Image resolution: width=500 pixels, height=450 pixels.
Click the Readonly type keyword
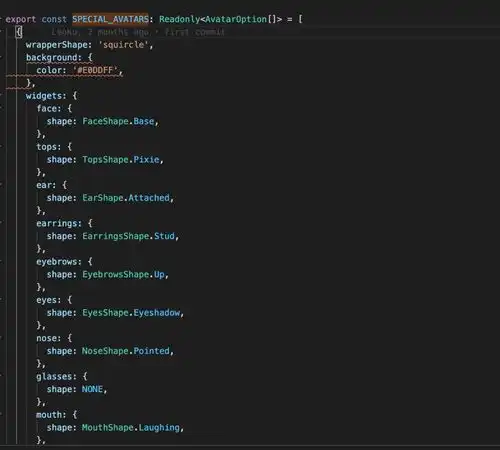pyautogui.click(x=179, y=19)
